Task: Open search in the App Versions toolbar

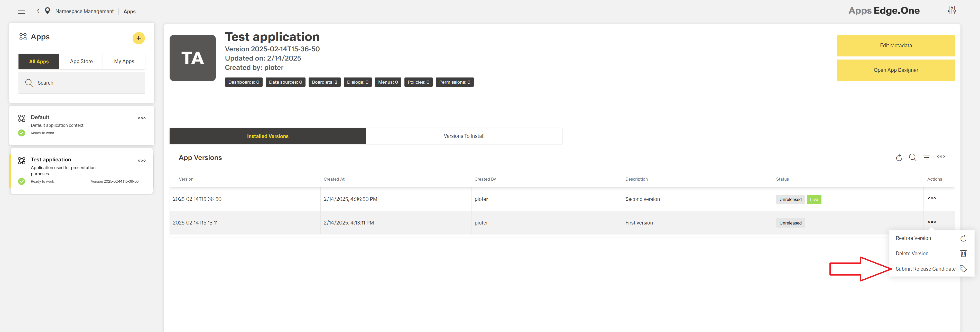Action: point(913,158)
